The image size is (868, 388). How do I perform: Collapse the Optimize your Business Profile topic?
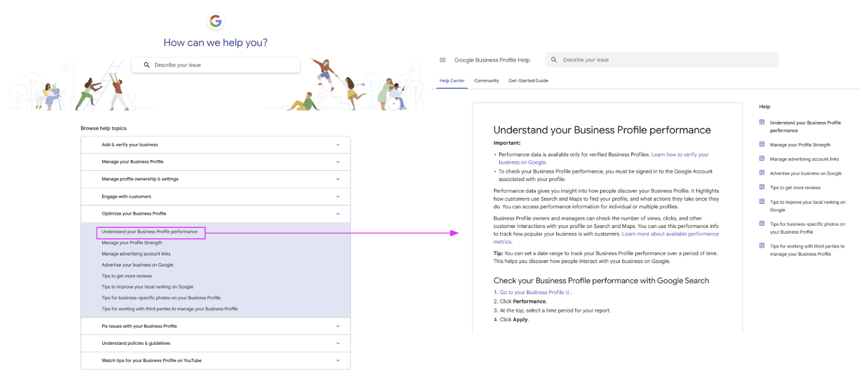(216, 214)
